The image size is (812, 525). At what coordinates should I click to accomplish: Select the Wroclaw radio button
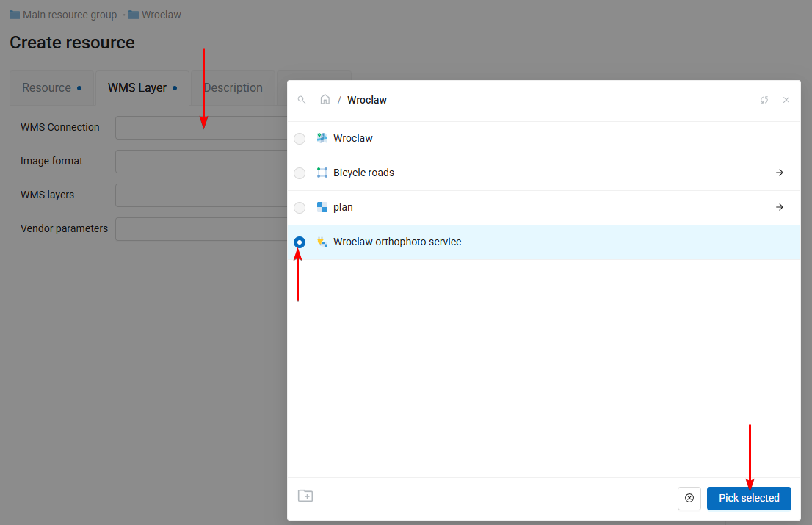pos(300,139)
